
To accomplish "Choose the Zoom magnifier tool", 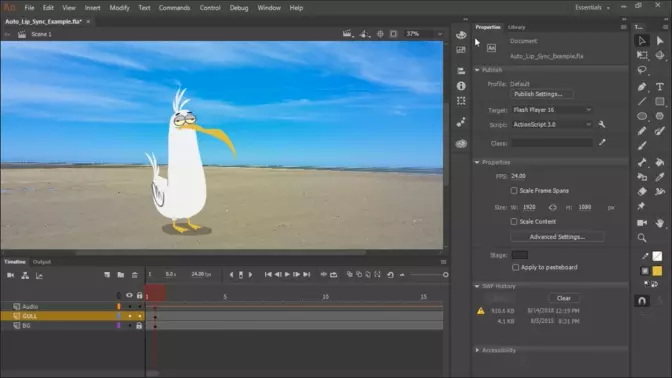I will pos(642,238).
